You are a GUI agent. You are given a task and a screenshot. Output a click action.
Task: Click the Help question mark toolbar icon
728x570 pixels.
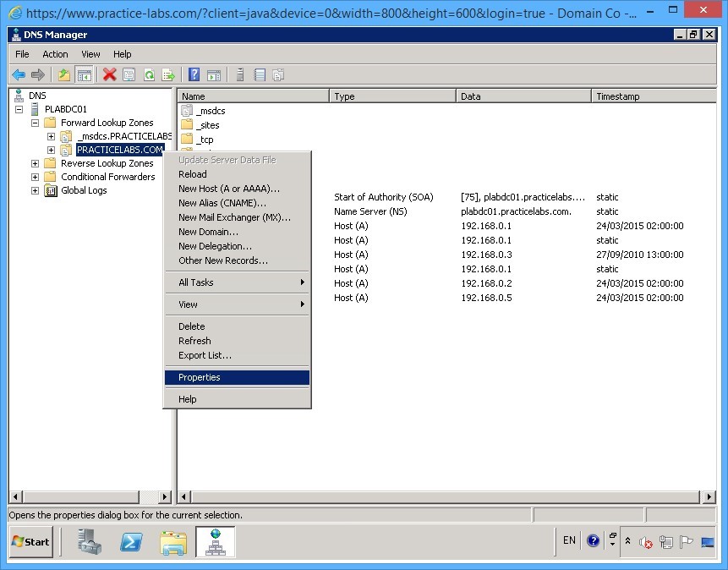tap(193, 74)
